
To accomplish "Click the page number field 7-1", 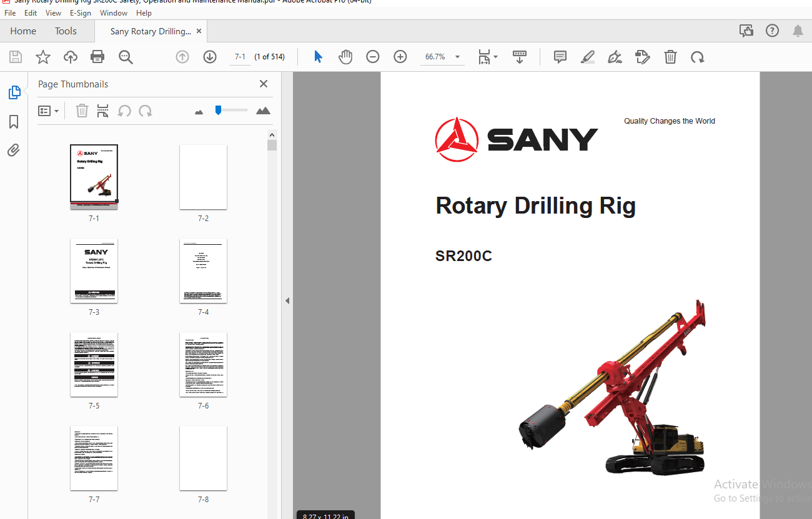I will click(240, 57).
